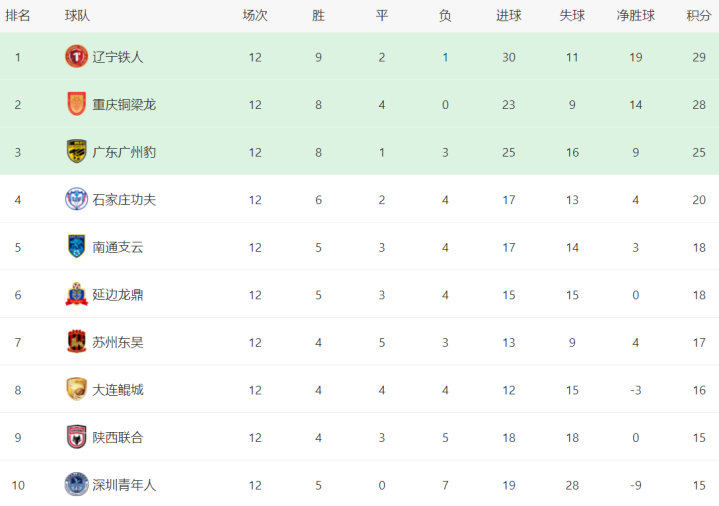Viewport: 719px width, 506px height.
Task: Click the 陕西联合 team crest
Action: click(76, 437)
